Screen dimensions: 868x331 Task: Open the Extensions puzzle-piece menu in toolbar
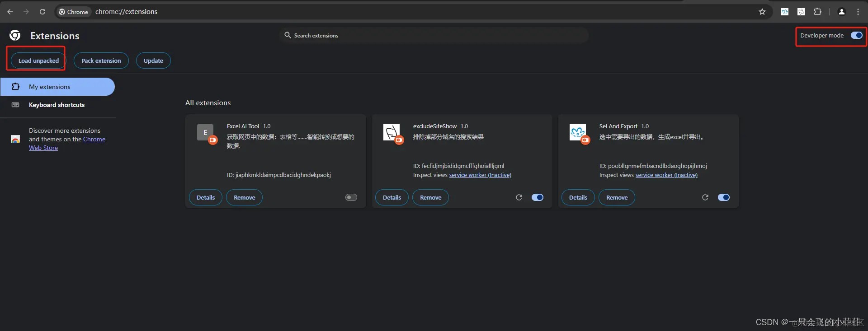817,12
